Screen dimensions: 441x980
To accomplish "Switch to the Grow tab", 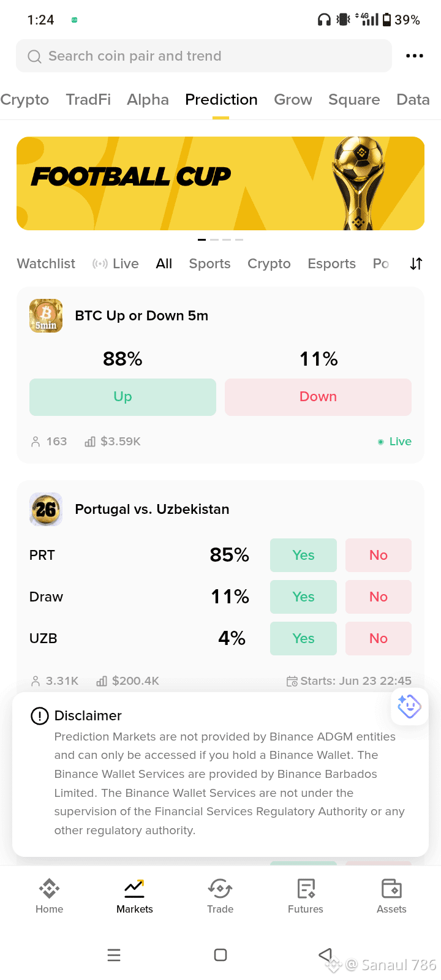I will click(x=293, y=100).
